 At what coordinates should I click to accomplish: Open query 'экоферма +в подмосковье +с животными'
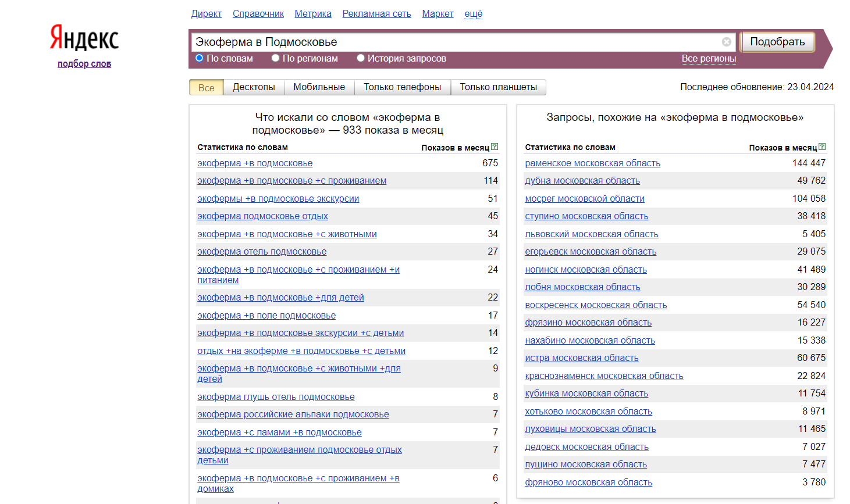click(287, 234)
